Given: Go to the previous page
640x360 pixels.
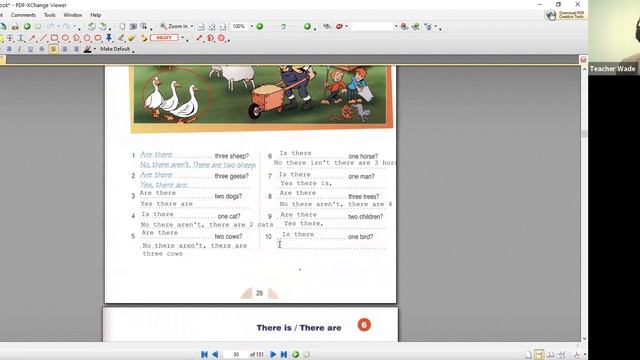Looking at the screenshot, I should click(215, 354).
